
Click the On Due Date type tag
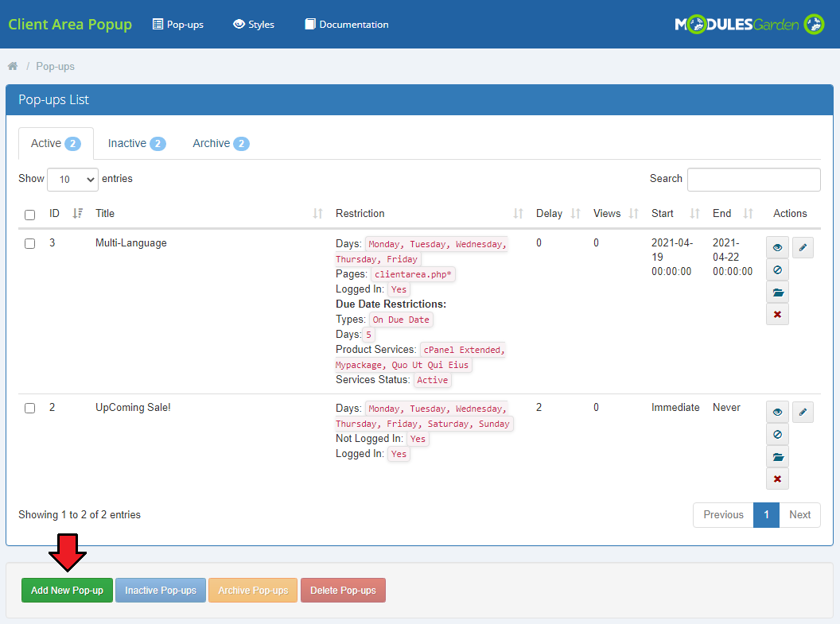[x=401, y=320]
